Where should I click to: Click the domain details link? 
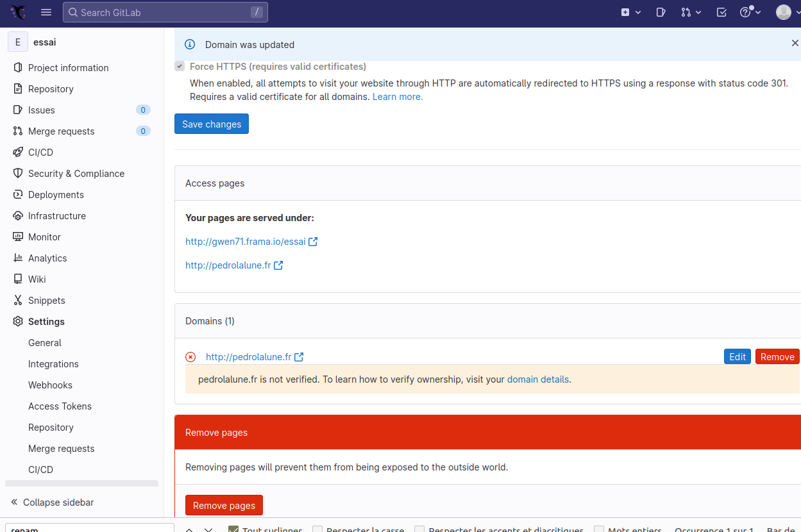tap(537, 379)
